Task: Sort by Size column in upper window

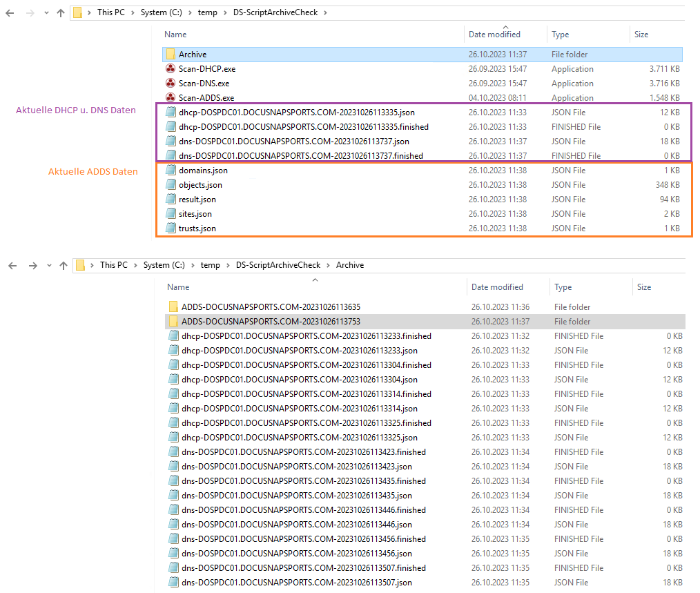Action: point(641,35)
